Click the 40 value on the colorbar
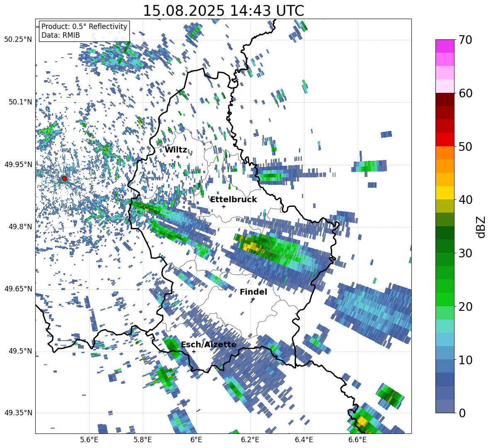The width and height of the screenshot is (491, 448). [x=465, y=200]
